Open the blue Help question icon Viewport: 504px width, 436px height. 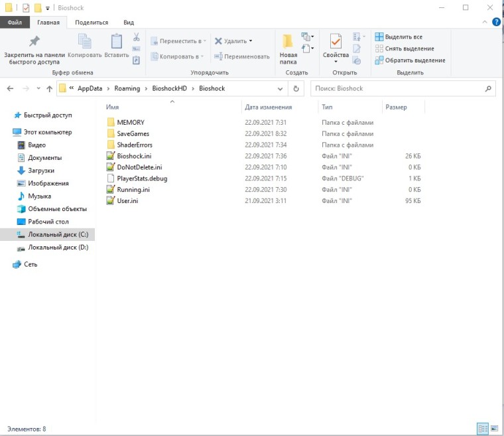(496, 22)
